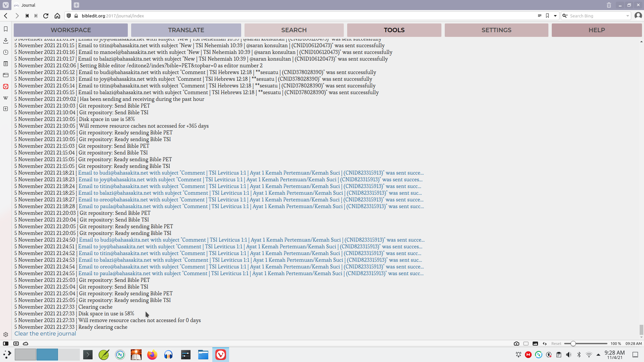Open the History panel
Screen dimensions: 644x362
tap(5, 52)
